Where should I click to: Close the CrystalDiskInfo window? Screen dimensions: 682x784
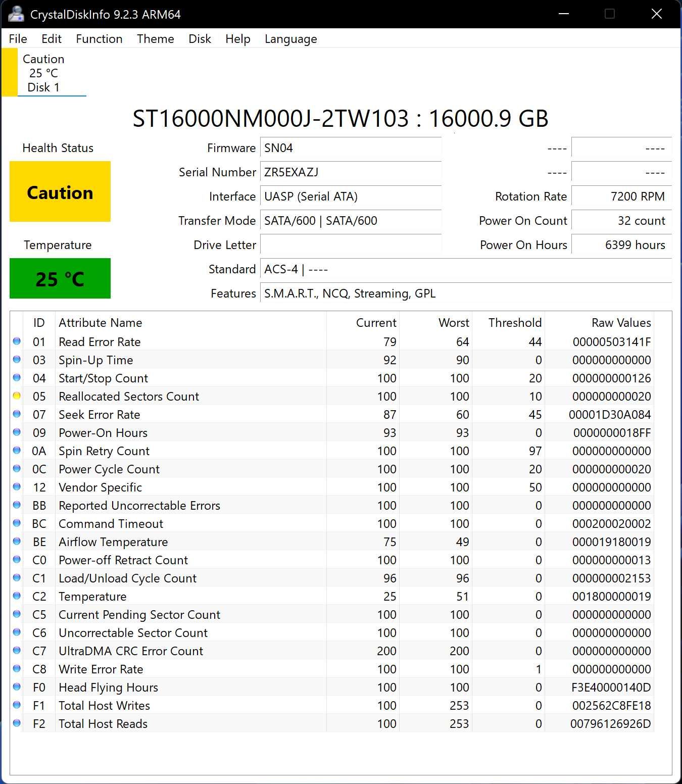(x=656, y=14)
